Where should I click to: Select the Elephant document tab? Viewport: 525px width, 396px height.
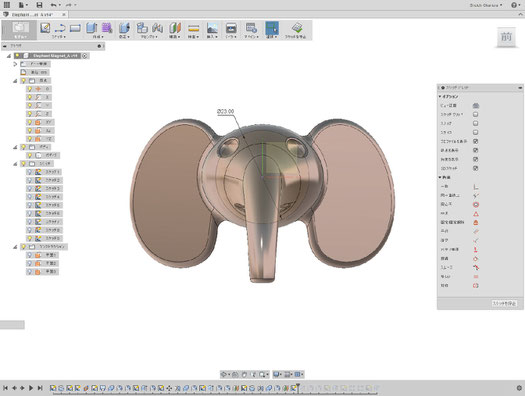click(x=34, y=14)
